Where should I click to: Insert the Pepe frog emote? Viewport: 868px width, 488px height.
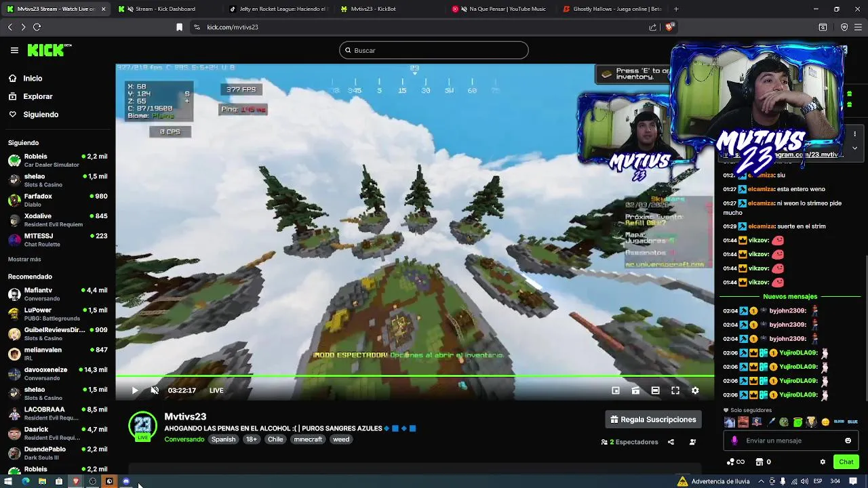click(x=784, y=422)
